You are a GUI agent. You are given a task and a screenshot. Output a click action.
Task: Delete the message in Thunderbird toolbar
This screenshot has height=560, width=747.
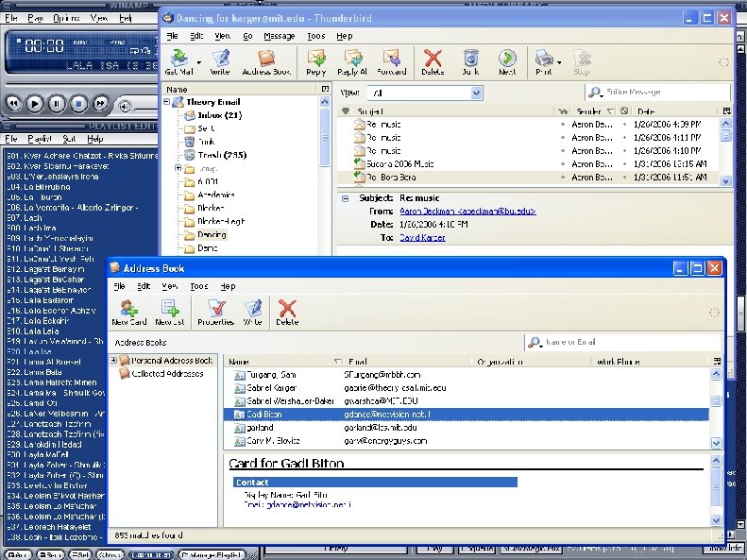pos(433,62)
